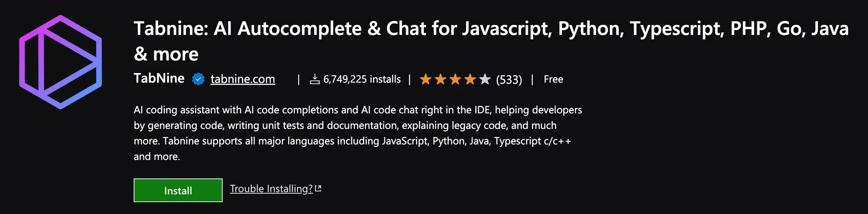Click the download icon beside installs count
This screenshot has height=214, width=868.
point(315,79)
